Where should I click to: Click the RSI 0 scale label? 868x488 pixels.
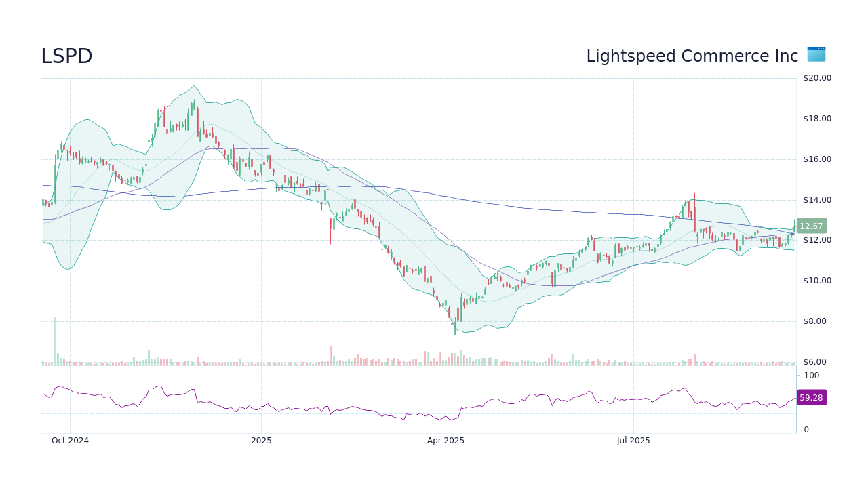[x=806, y=430]
